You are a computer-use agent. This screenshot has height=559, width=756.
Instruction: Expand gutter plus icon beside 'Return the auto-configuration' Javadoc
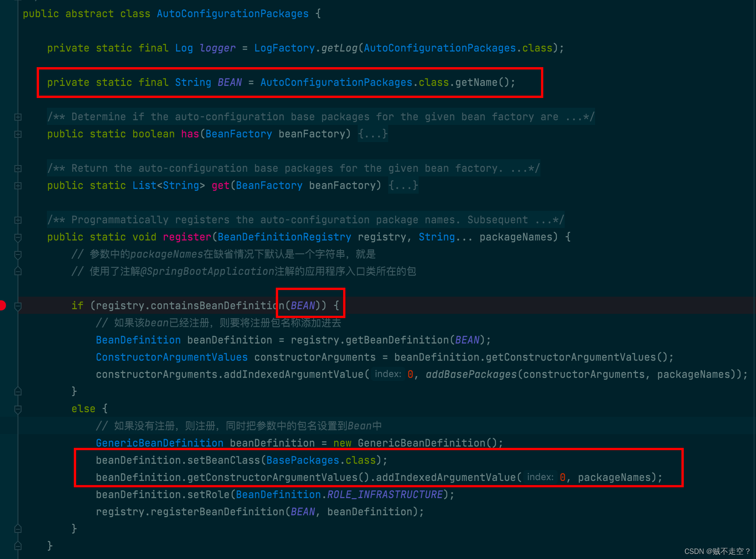pyautogui.click(x=18, y=168)
